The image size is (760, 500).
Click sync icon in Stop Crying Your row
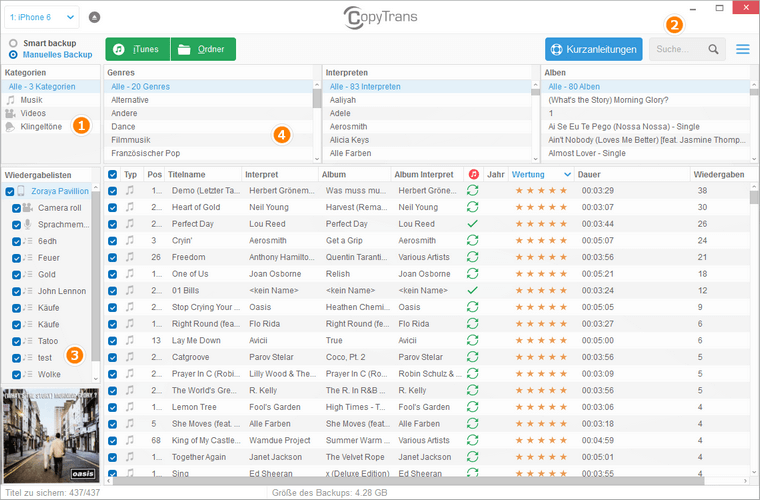pyautogui.click(x=472, y=307)
